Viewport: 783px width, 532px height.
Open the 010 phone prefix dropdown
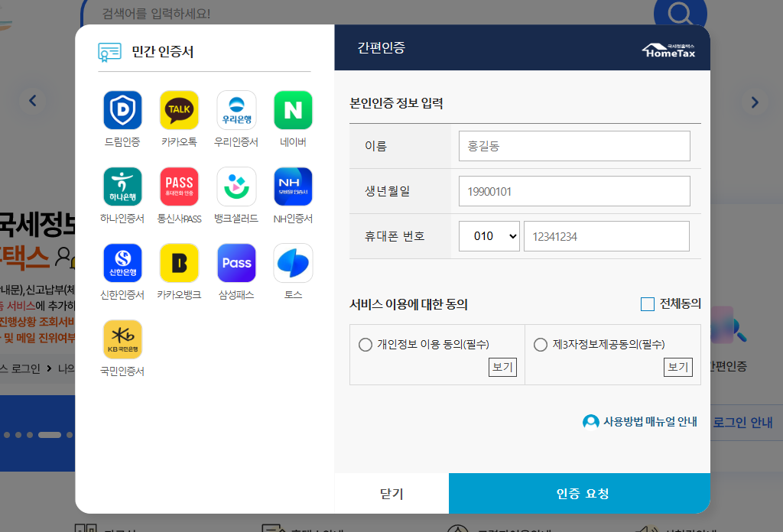tap(489, 236)
